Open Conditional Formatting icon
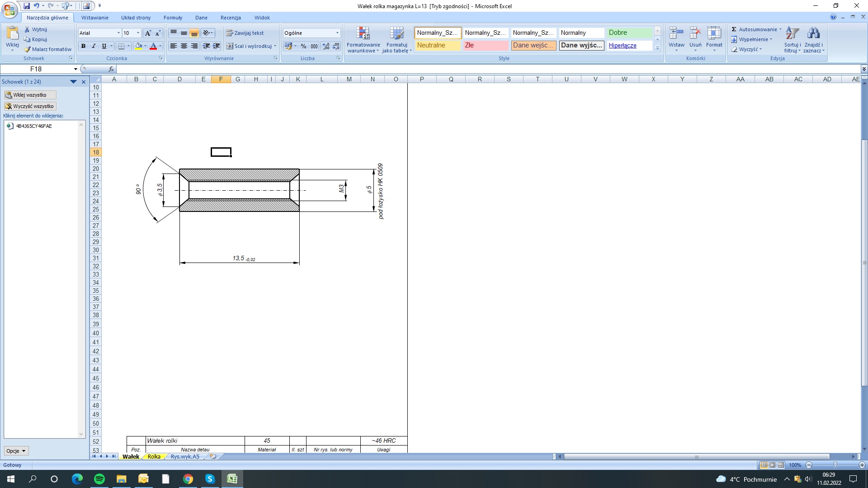The width and height of the screenshot is (868, 488). (x=363, y=33)
